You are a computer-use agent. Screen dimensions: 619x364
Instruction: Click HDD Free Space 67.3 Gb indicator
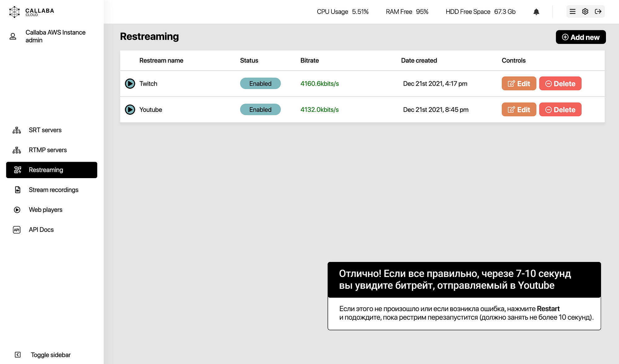481,12
